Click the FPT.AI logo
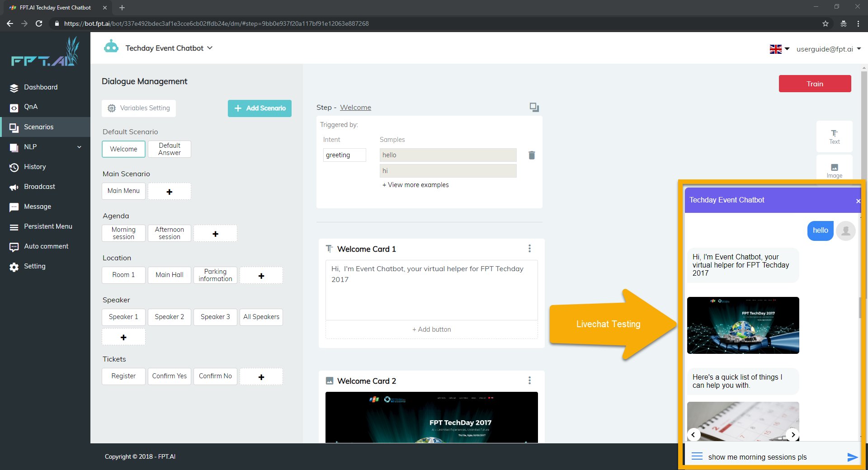 tap(45, 52)
